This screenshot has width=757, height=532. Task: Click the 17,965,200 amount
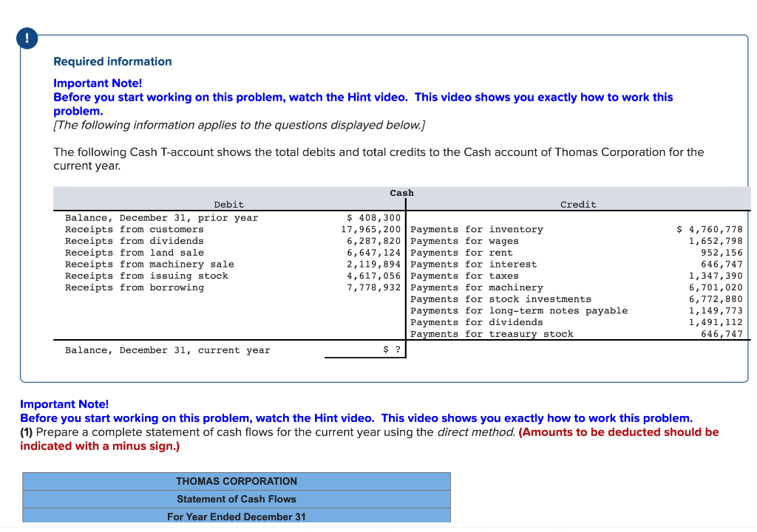(371, 229)
